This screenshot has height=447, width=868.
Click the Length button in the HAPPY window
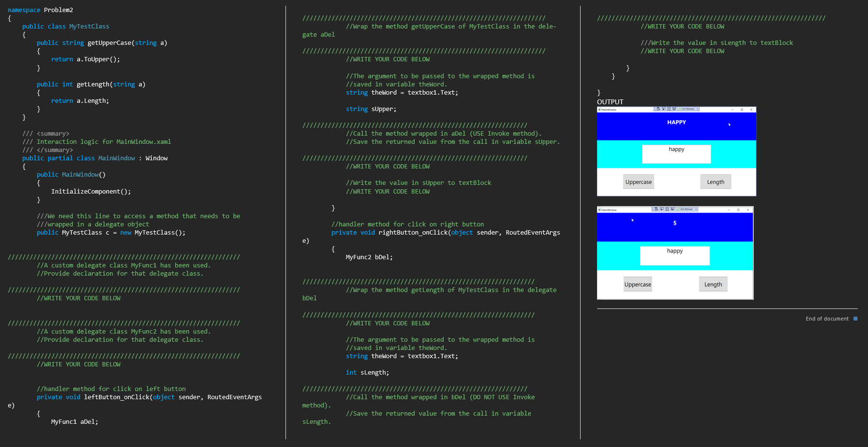tap(715, 182)
